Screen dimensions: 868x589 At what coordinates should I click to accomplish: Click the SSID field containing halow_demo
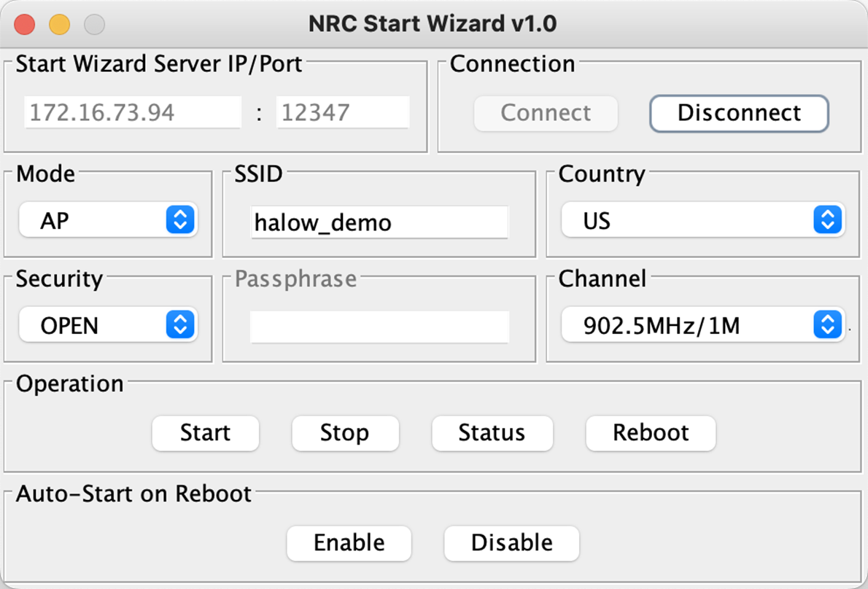(379, 222)
